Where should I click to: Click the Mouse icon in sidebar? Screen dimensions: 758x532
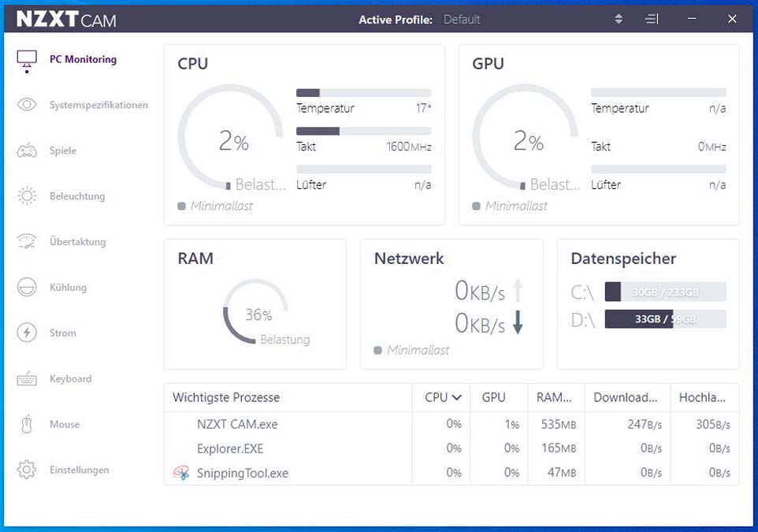27,424
